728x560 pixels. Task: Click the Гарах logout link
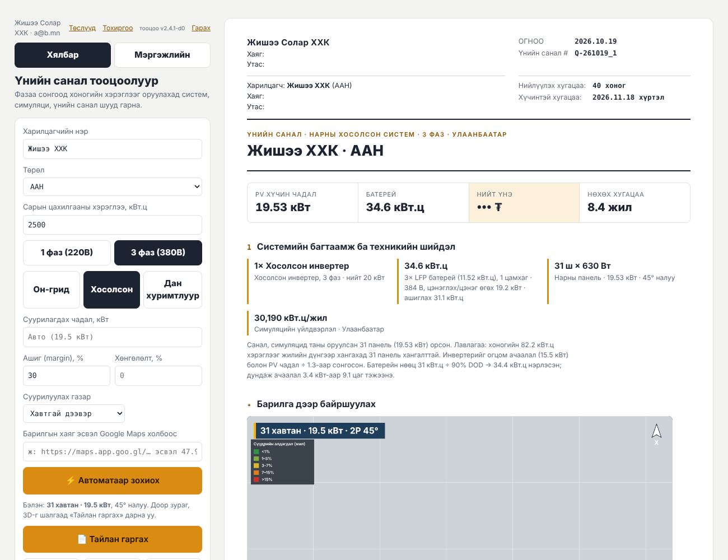(x=201, y=28)
